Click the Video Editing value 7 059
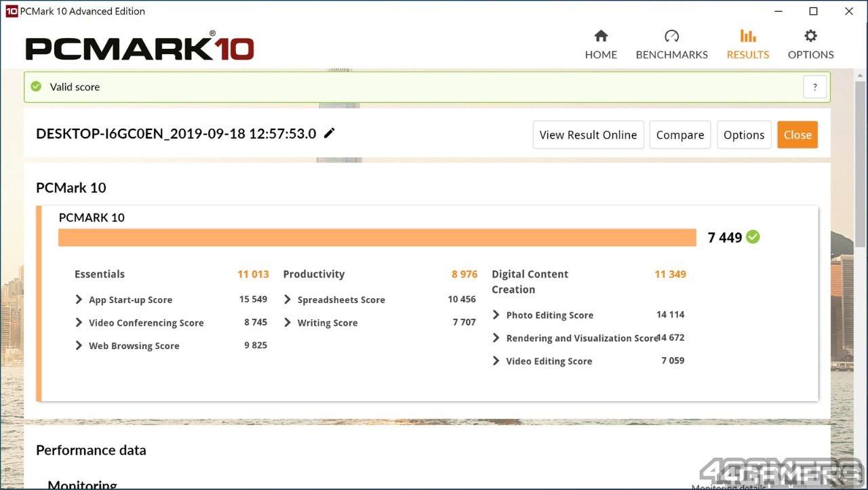Image resolution: width=868 pixels, height=490 pixels. click(673, 361)
